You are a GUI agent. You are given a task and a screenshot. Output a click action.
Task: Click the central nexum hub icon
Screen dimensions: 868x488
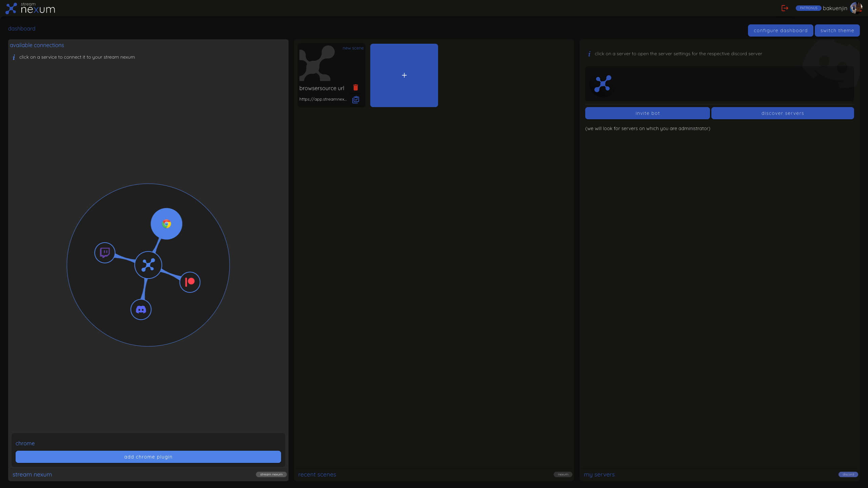(148, 265)
